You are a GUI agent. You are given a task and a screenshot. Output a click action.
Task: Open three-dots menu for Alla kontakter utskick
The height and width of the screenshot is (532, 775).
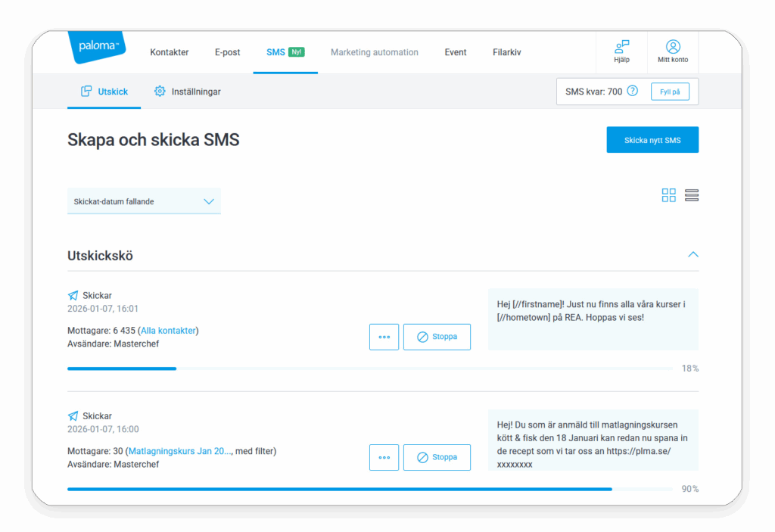[x=384, y=337]
